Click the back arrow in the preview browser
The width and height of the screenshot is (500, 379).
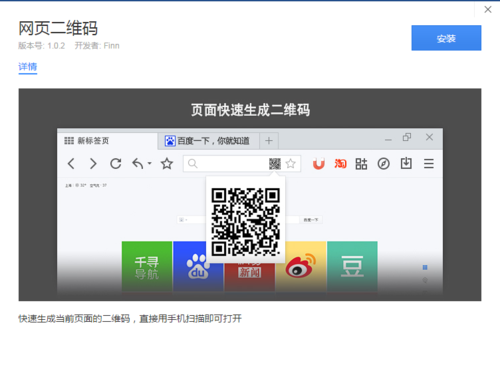[71, 164]
